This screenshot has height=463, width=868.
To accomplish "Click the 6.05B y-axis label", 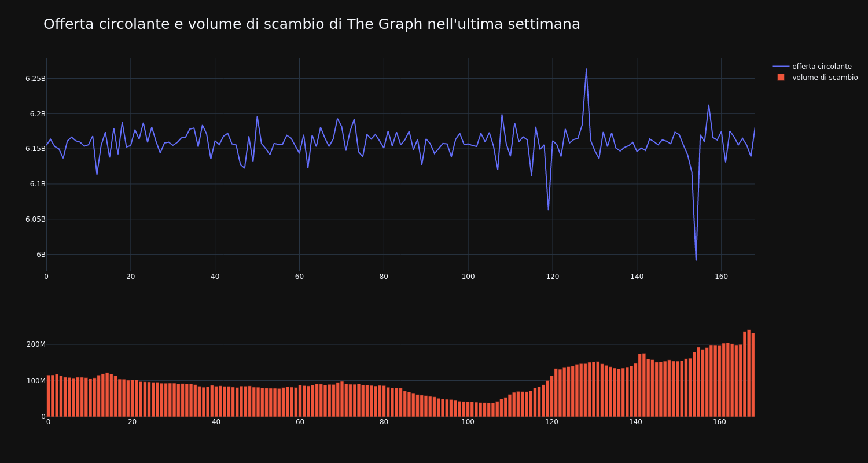I will [35, 219].
